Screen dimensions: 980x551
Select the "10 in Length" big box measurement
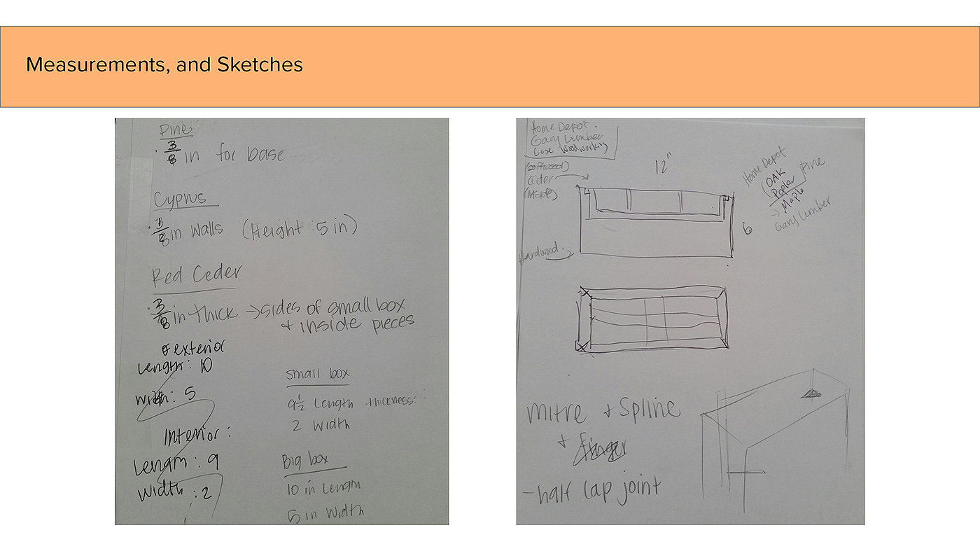point(323,488)
